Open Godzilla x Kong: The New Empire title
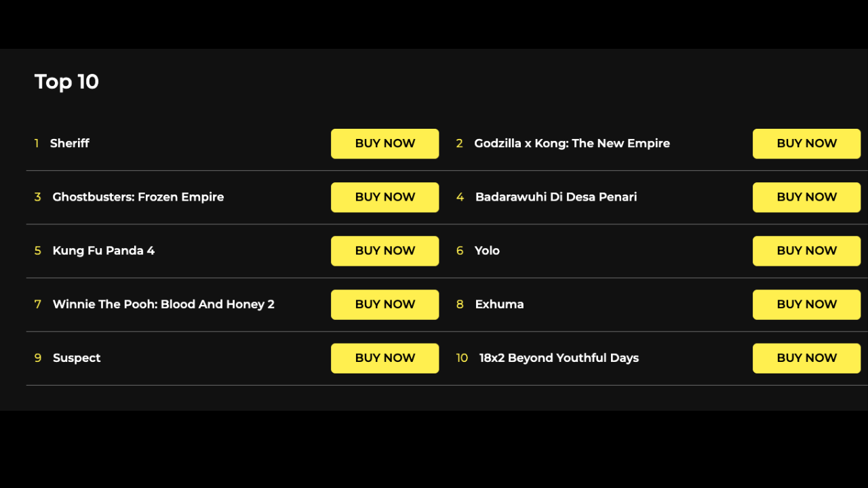This screenshot has height=488, width=868. tap(572, 143)
